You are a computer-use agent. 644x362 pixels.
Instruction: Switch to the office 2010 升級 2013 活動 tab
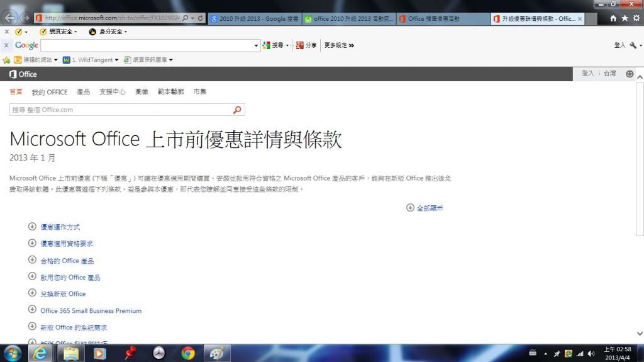point(350,18)
